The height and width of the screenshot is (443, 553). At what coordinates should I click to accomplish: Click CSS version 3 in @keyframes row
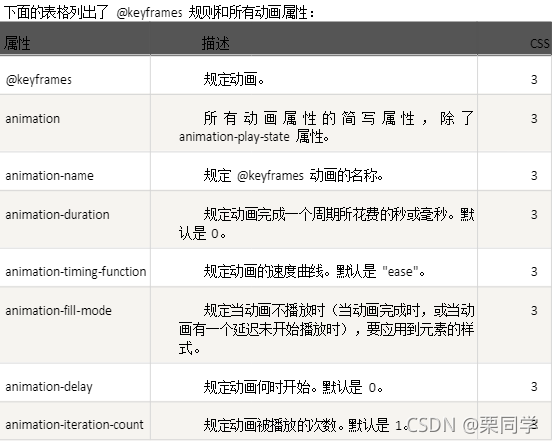[534, 80]
